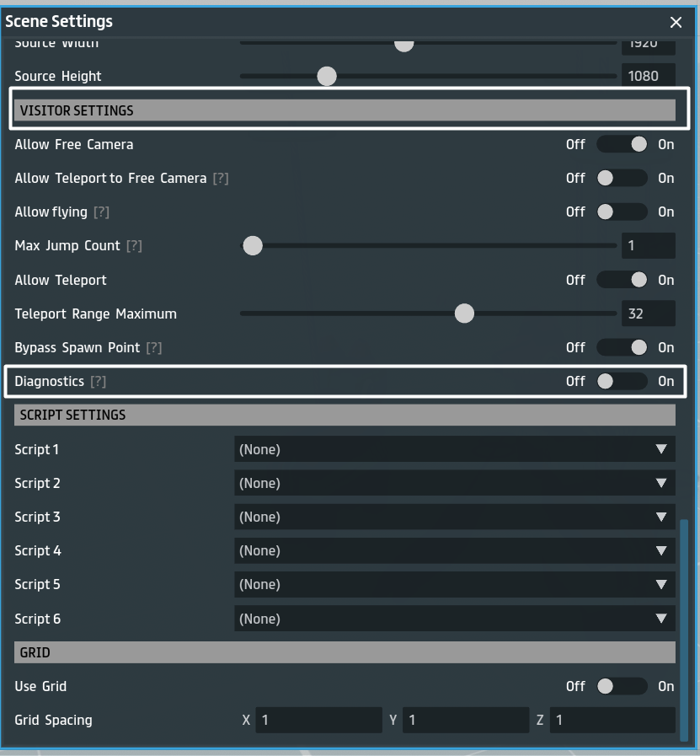Click the Grid Spacing X input field
The width and height of the screenshot is (700, 756).
tap(318, 721)
